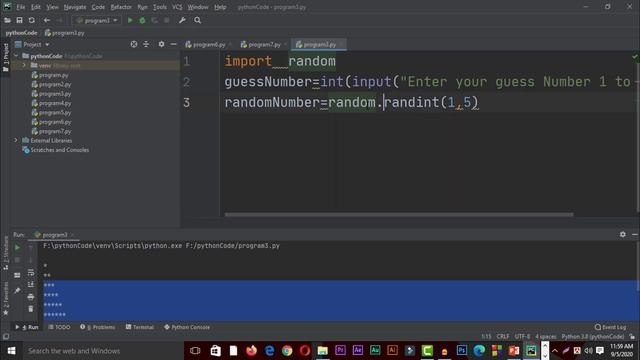Open Run panel gear settings
The width and height of the screenshot is (640, 360).
pyautogui.click(x=622, y=234)
